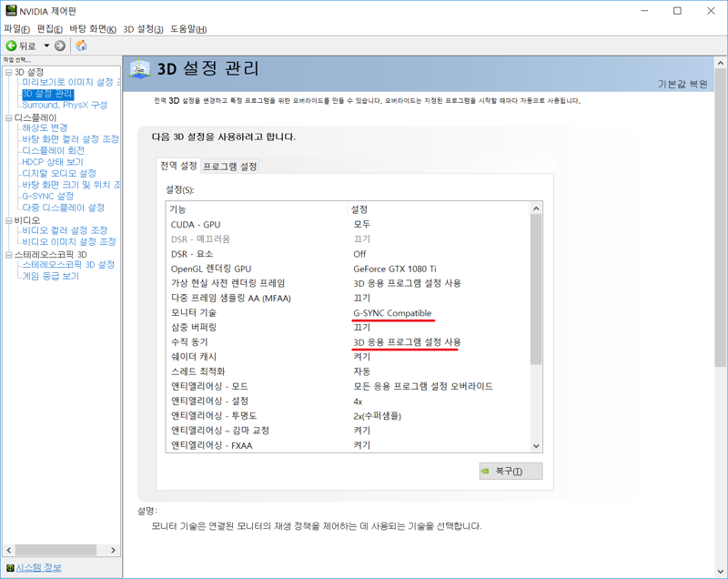Click the sidebar horizontal scroll-left arrow

click(x=9, y=550)
